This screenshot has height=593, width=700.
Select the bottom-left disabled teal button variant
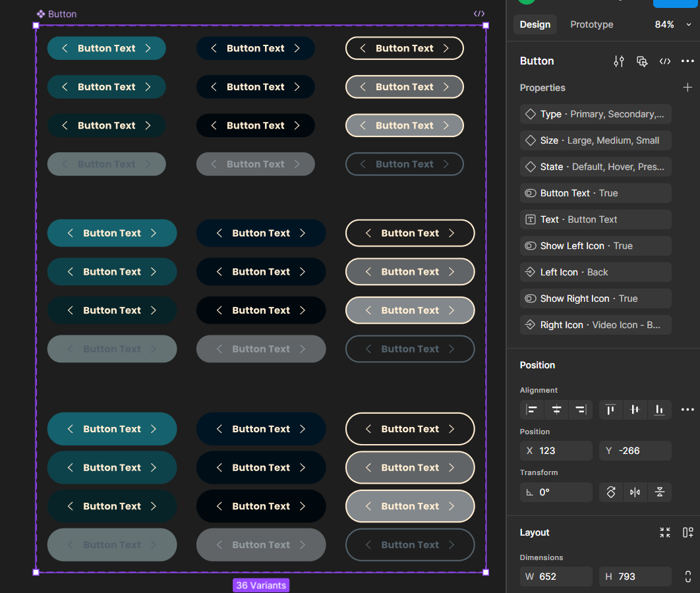(112, 545)
